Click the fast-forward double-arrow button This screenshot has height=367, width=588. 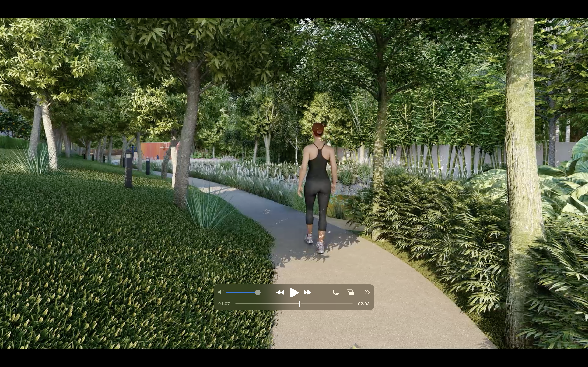point(307,293)
